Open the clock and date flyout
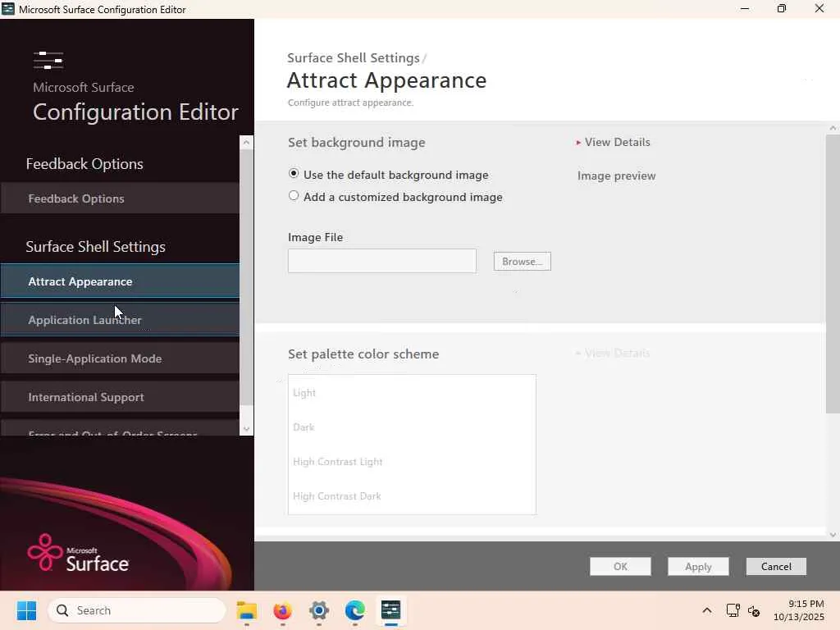 [799, 610]
